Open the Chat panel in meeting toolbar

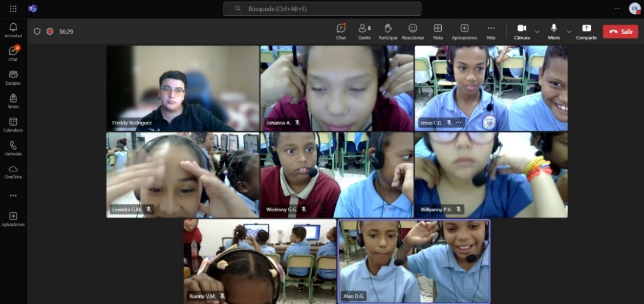click(341, 31)
